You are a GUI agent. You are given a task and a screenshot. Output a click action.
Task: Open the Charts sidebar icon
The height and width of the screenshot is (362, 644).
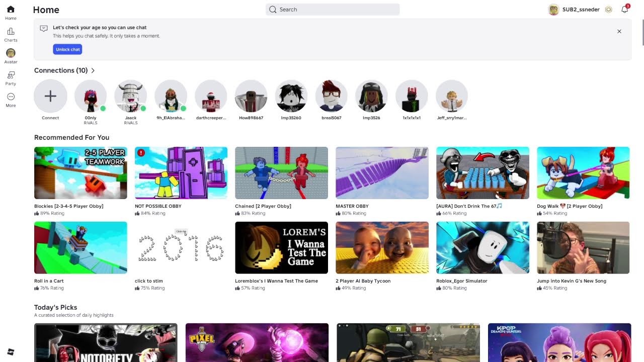(x=11, y=31)
